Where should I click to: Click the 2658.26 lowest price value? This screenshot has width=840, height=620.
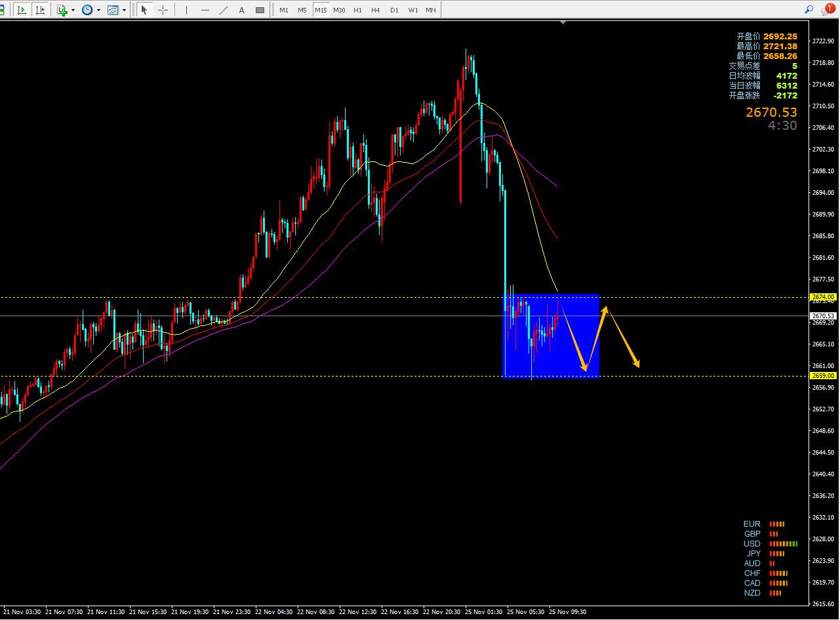tap(780, 56)
